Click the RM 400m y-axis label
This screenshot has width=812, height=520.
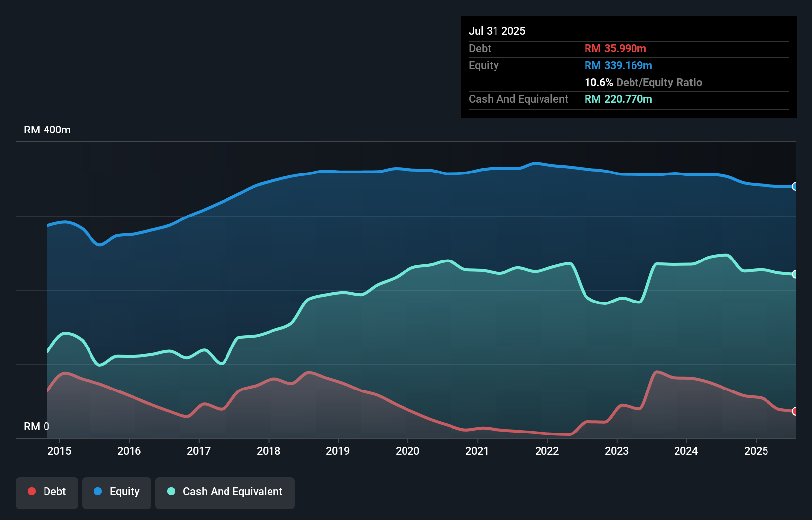pyautogui.click(x=47, y=130)
